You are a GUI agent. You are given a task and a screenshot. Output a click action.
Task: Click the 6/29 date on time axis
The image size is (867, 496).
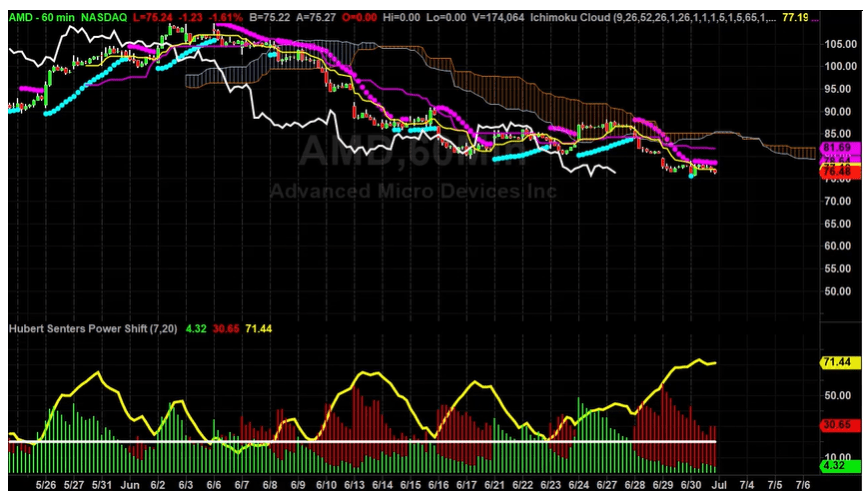coord(663,485)
